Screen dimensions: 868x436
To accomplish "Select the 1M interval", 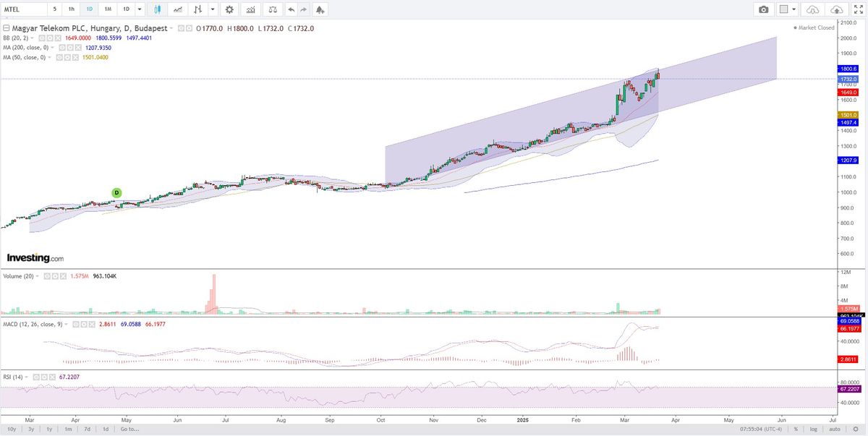I will [x=107, y=9].
